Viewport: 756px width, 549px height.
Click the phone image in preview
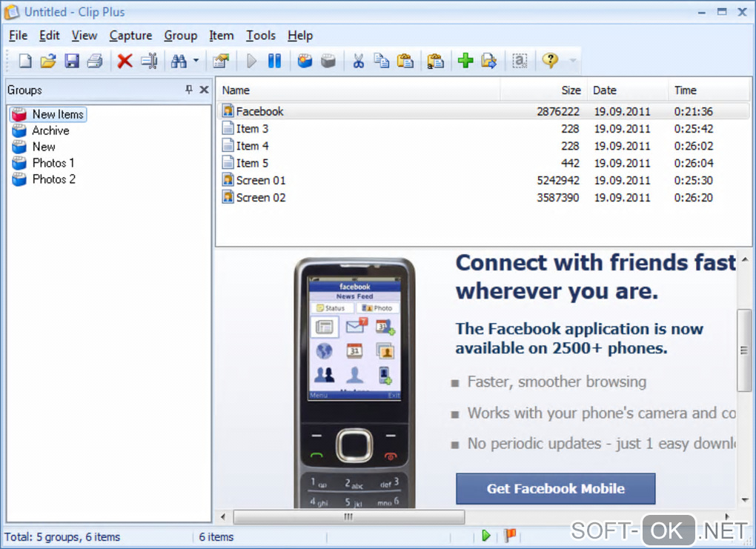(x=354, y=383)
